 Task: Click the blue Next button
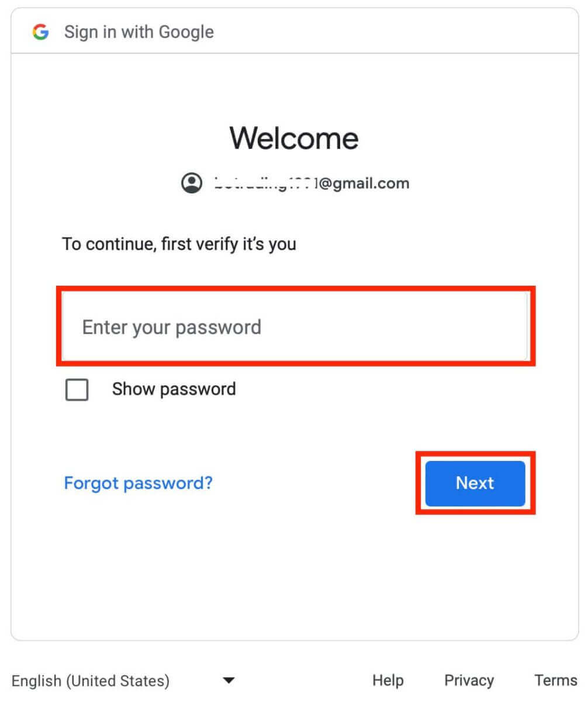click(x=475, y=483)
